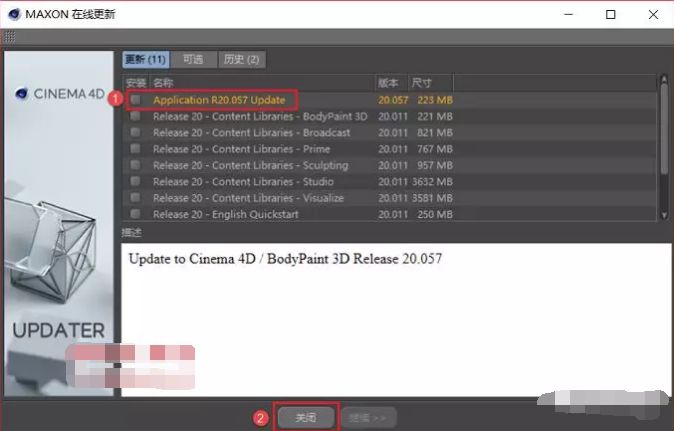Viewport: 674px width, 431px height.
Task: Click size cell "250 MB"
Action: tap(435, 214)
